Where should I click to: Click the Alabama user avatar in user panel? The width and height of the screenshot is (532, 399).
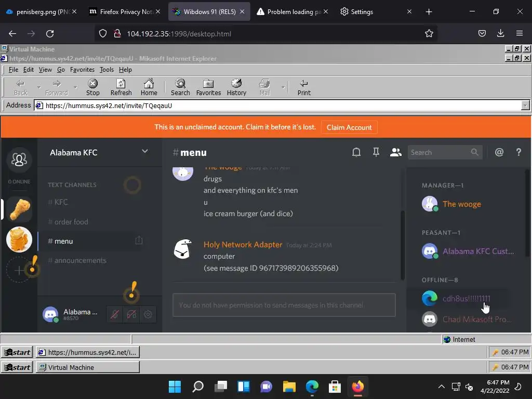click(x=50, y=314)
